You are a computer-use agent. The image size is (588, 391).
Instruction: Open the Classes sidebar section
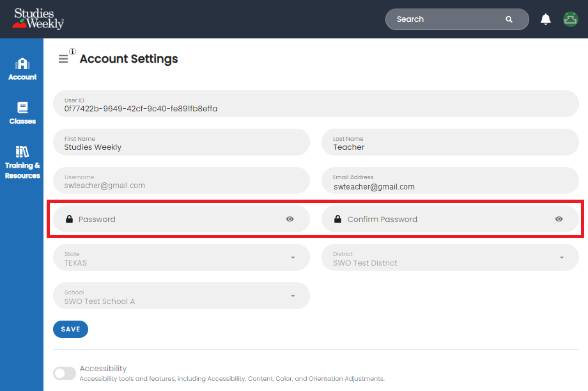click(x=22, y=113)
